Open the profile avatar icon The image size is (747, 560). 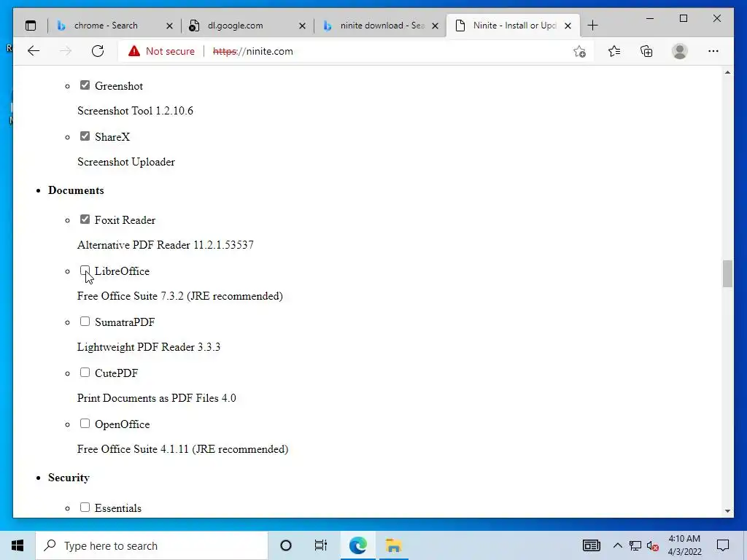pos(680,51)
